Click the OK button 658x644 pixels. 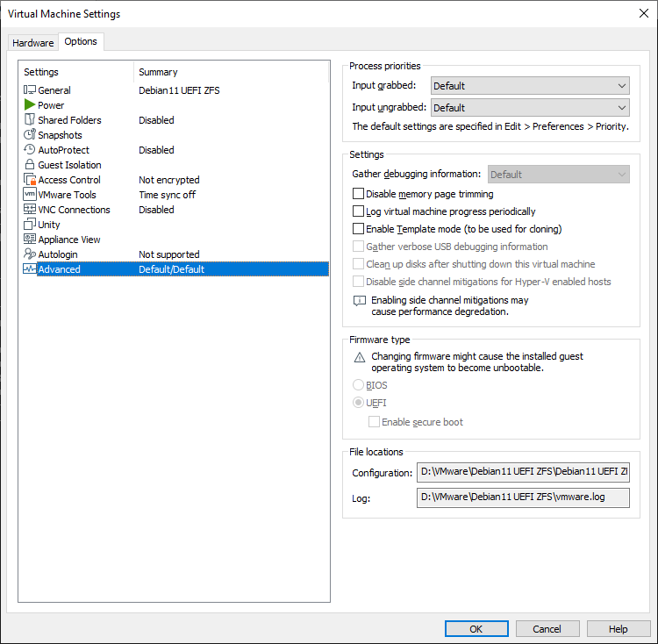pyautogui.click(x=476, y=628)
